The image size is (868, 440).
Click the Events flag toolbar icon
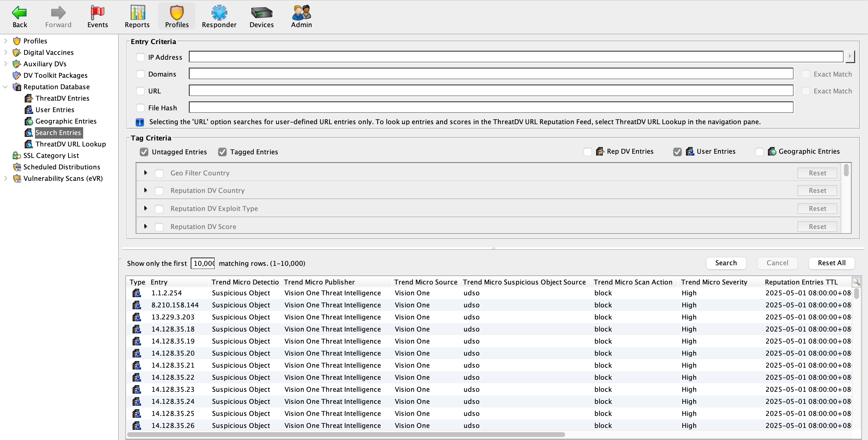(x=97, y=13)
